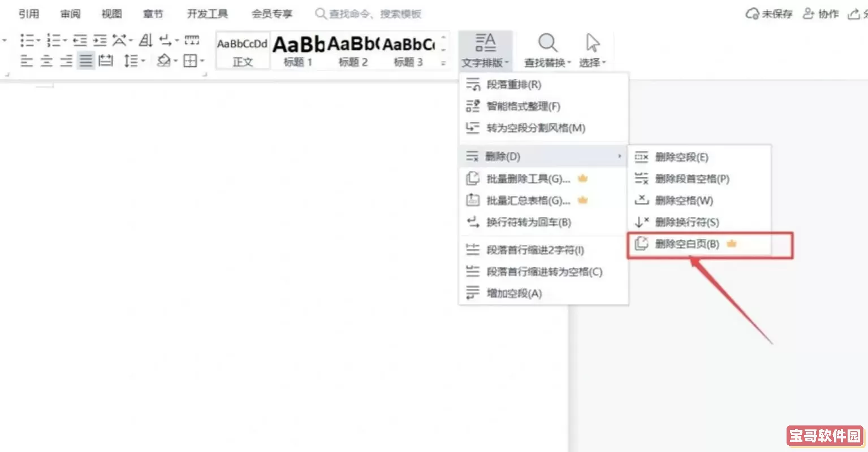Click the distributed alignment icon

[106, 60]
